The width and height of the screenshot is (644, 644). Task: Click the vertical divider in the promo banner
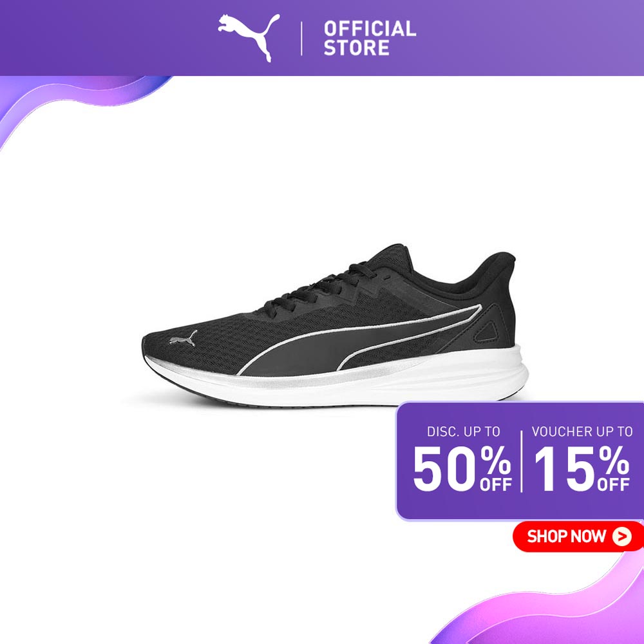tap(522, 461)
